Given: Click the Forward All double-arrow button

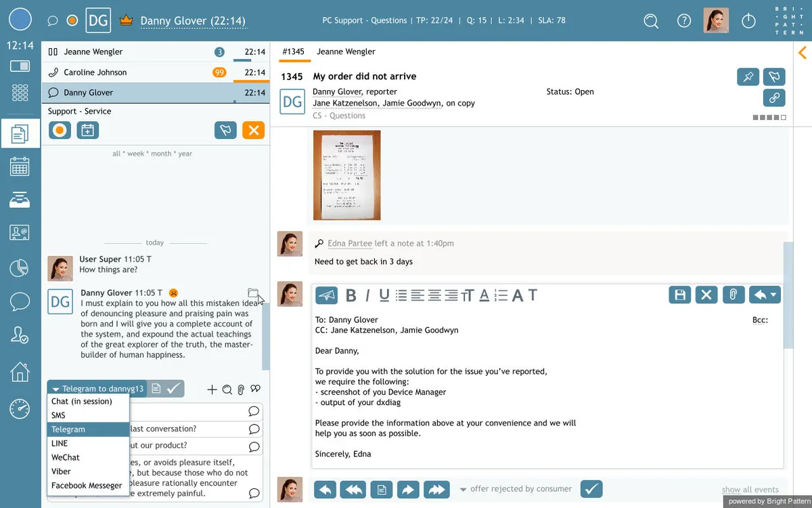Looking at the screenshot, I should tap(437, 489).
